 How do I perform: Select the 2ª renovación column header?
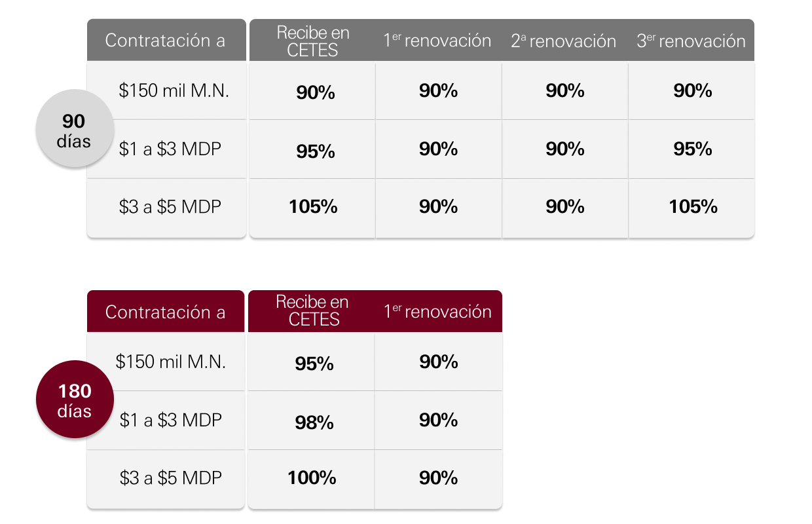tap(564, 41)
